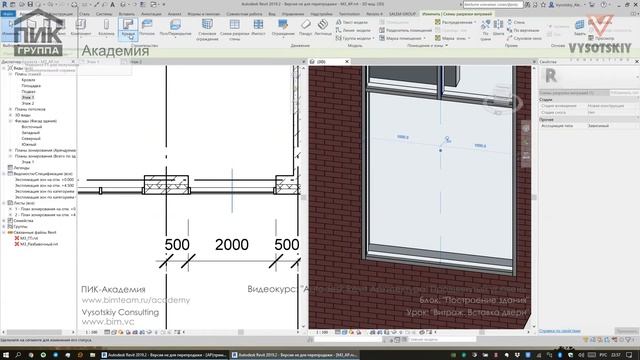Select Восточный elevation in browser
640x360 pixels.
(x=32, y=127)
